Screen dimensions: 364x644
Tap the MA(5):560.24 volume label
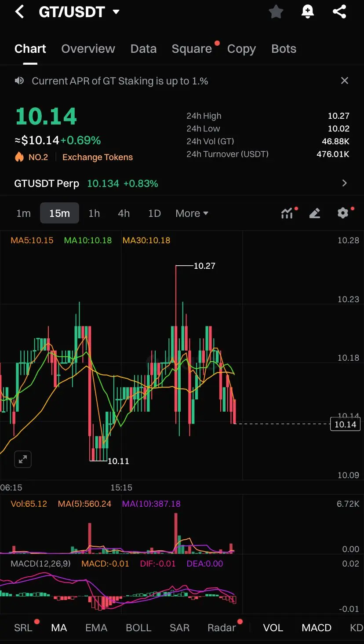coord(85,504)
